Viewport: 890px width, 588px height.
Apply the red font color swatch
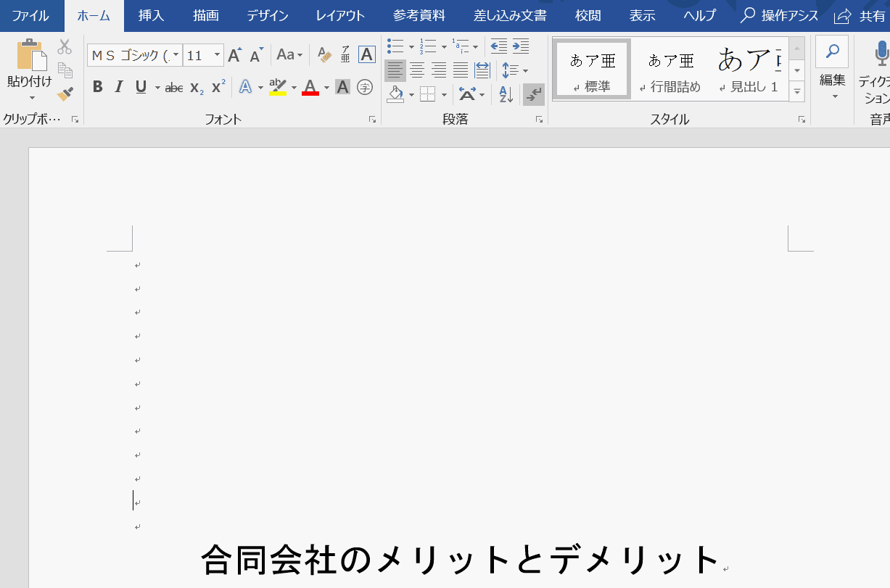click(310, 88)
